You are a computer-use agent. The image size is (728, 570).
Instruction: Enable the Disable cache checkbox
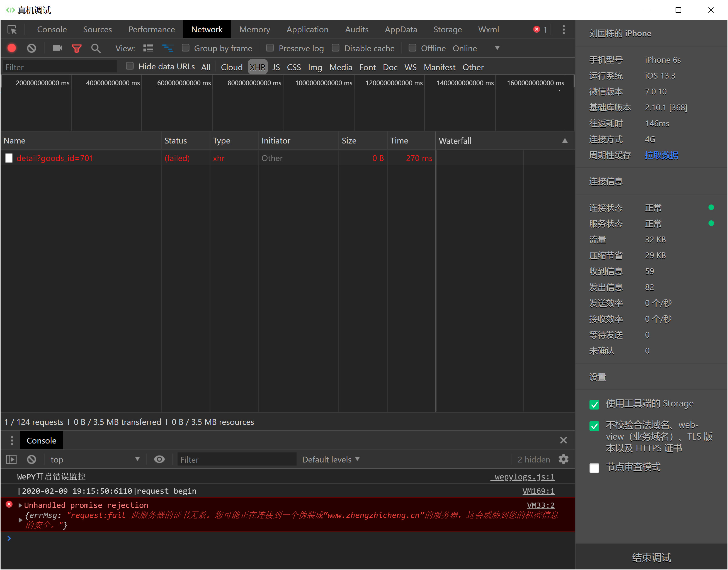click(336, 48)
